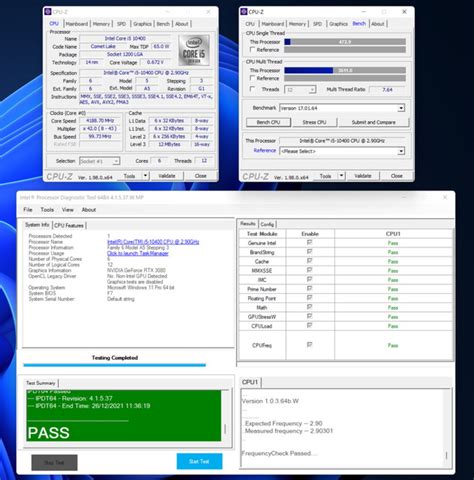Open the Socket #1 selection dropdown
Image resolution: width=474 pixels, height=480 pixels.
pos(99,161)
